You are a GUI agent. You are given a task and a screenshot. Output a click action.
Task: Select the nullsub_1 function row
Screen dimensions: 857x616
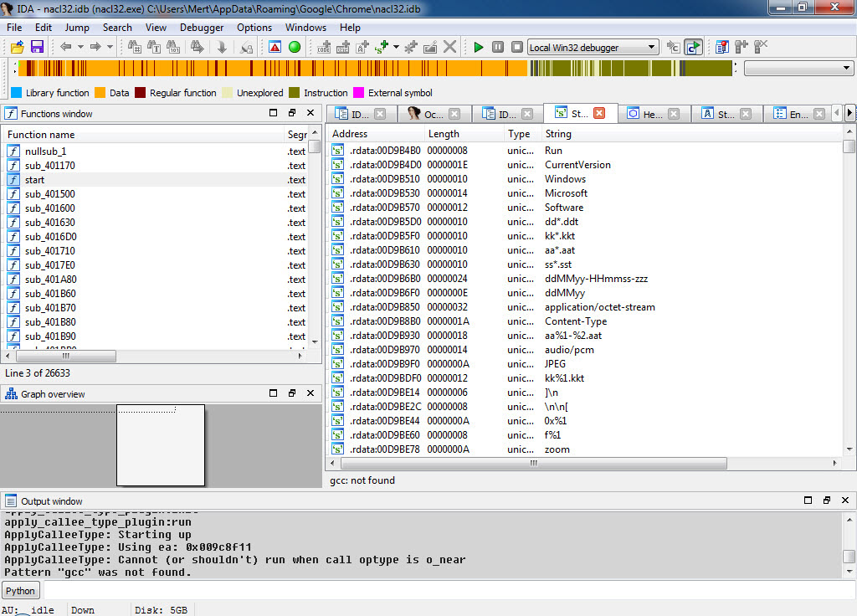point(156,151)
